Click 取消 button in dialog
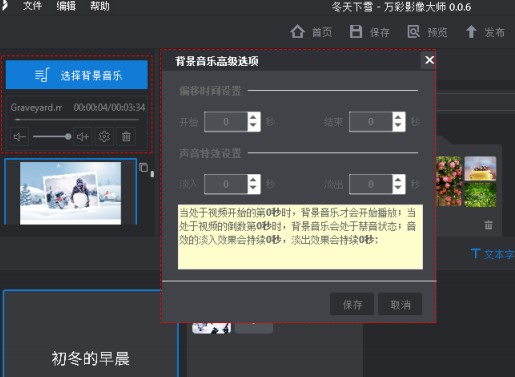The image size is (515, 377). point(400,304)
